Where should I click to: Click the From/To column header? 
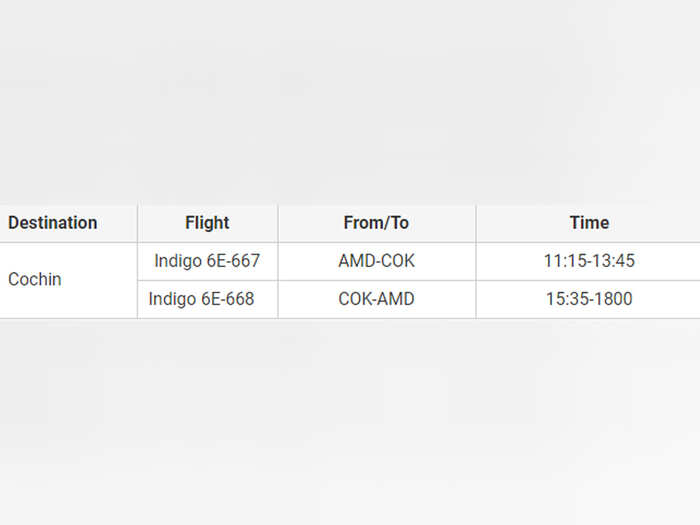377,223
